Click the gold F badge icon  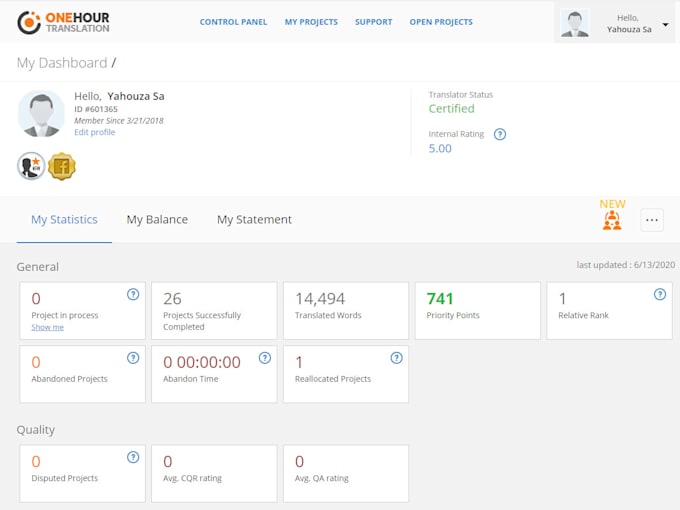(x=62, y=166)
